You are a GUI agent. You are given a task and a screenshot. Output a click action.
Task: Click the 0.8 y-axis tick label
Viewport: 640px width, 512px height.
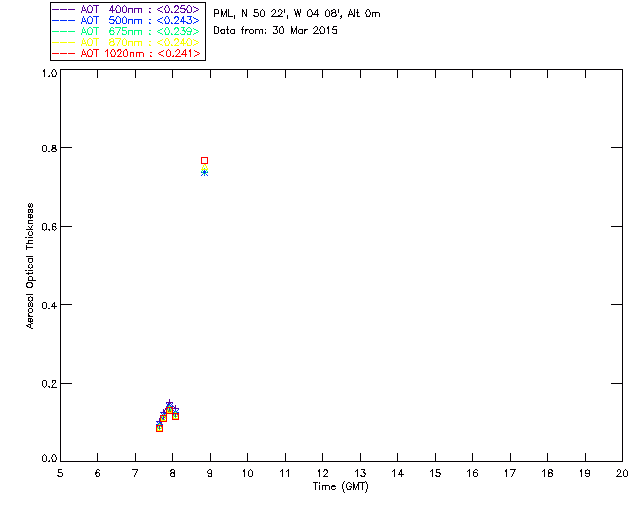tap(49, 148)
